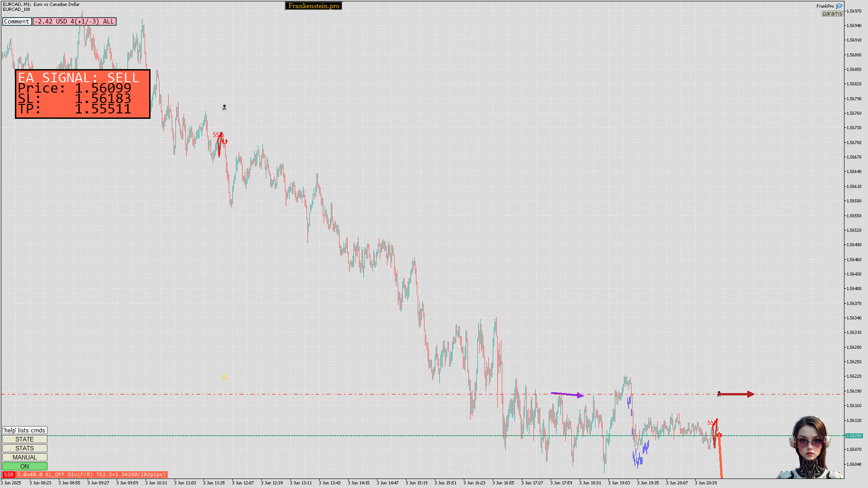Open the params link
Screen dimensions: 868x488
pos(832,14)
